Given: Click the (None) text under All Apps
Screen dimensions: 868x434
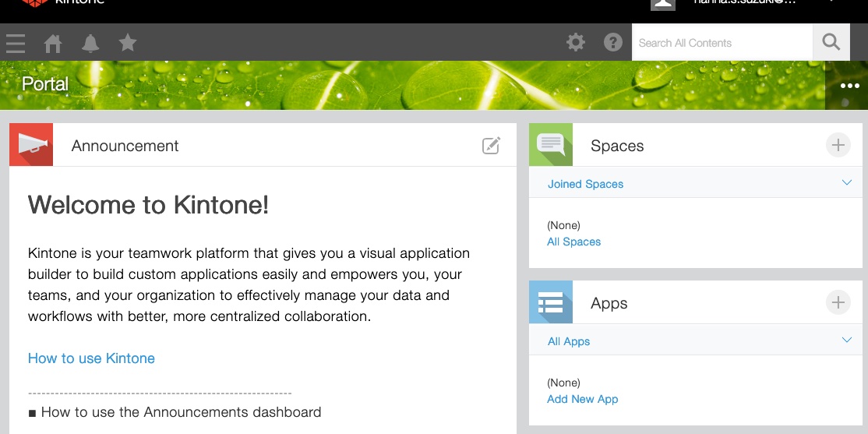Looking at the screenshot, I should tap(563, 383).
